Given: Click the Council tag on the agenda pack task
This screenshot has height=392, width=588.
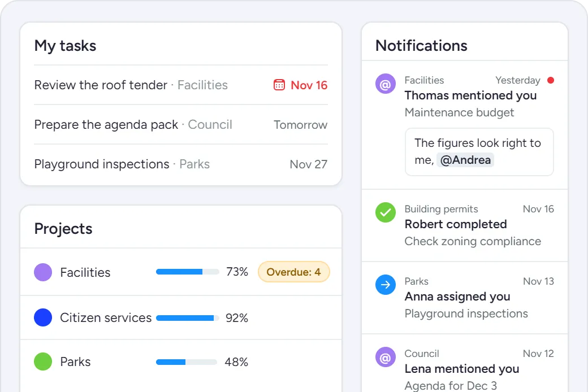Looking at the screenshot, I should [210, 124].
